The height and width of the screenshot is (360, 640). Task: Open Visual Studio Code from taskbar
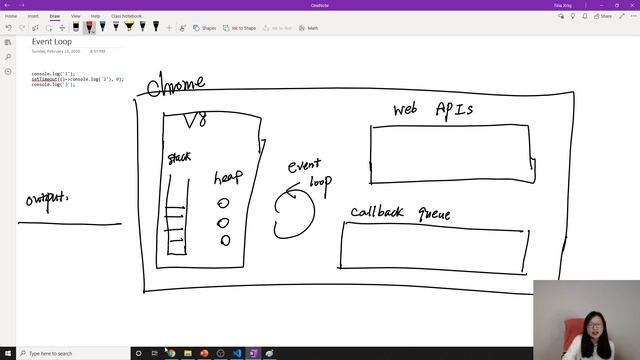(237, 353)
